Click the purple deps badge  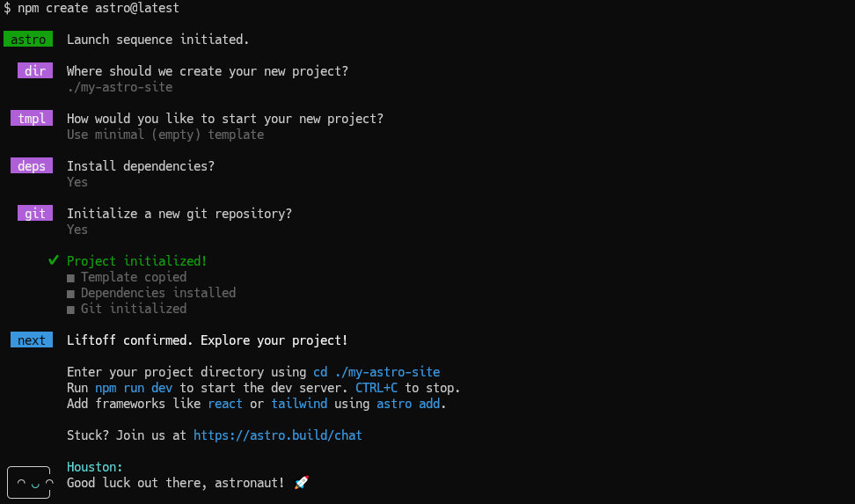(32, 166)
